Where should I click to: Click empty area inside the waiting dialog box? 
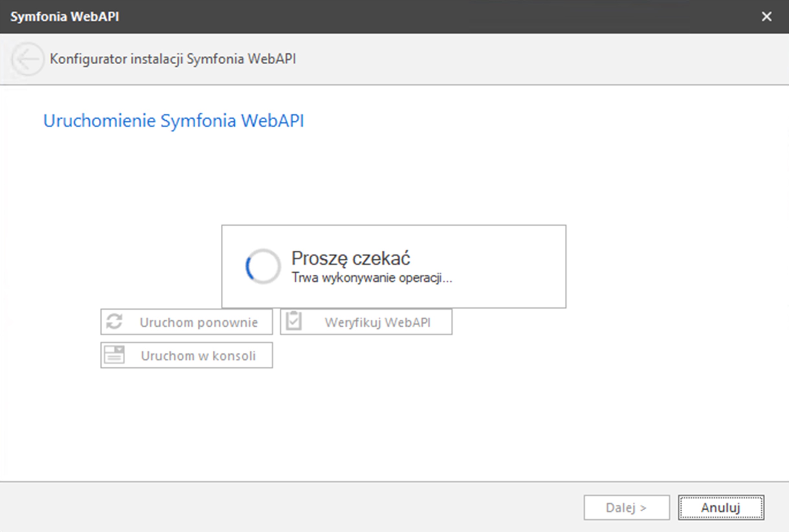(x=503, y=268)
